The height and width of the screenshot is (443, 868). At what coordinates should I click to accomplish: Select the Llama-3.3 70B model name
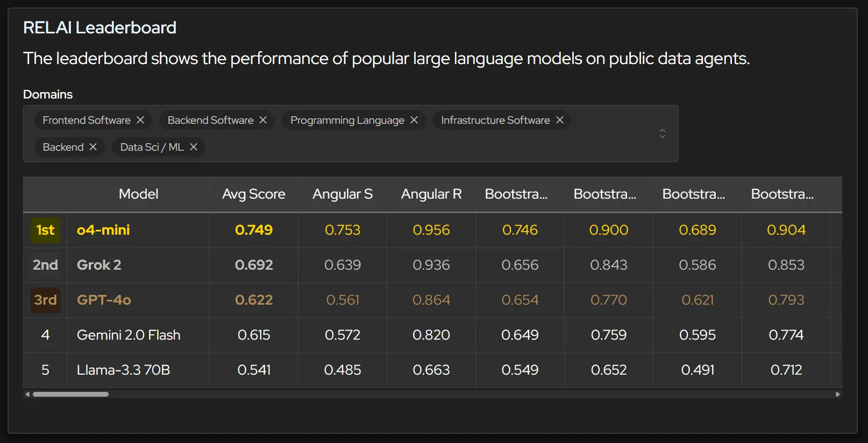(x=123, y=370)
